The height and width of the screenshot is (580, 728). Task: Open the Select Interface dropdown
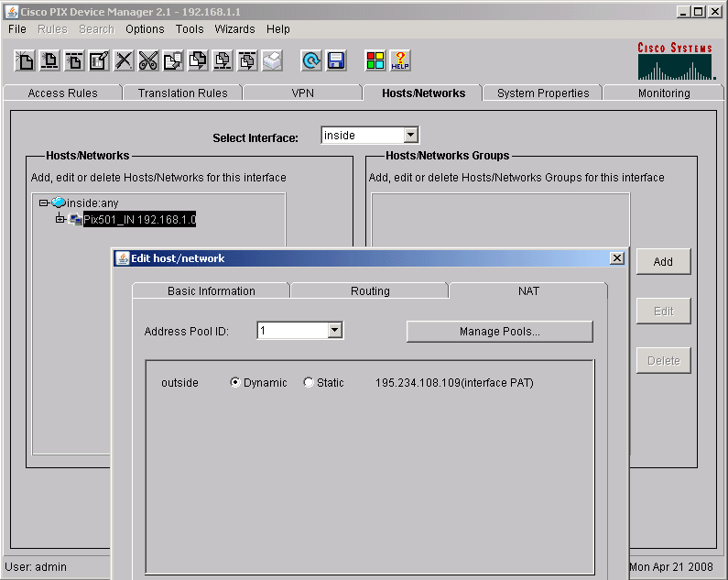point(410,136)
